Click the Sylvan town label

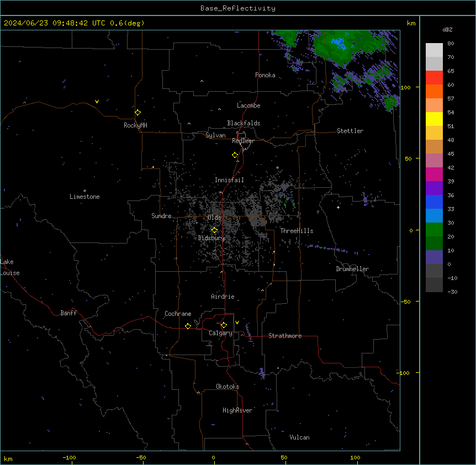(x=215, y=135)
